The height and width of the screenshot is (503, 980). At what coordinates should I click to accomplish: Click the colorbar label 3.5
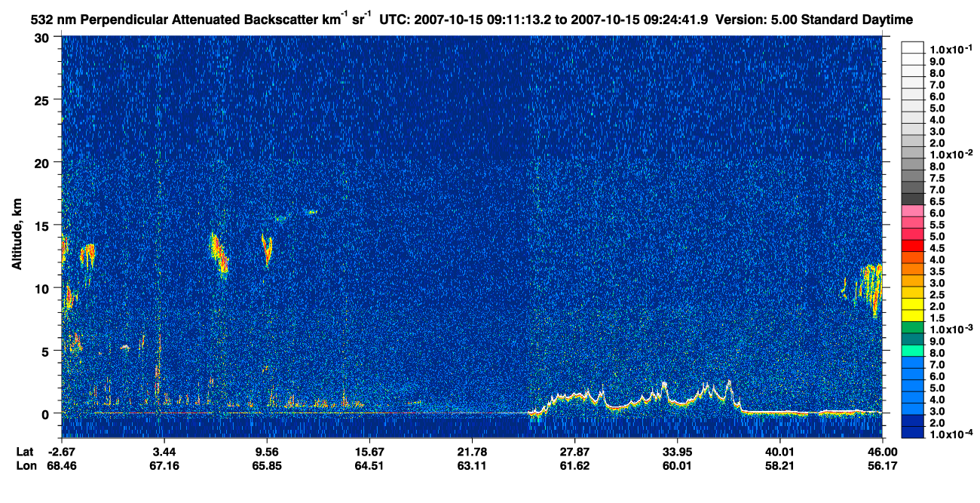pos(937,270)
